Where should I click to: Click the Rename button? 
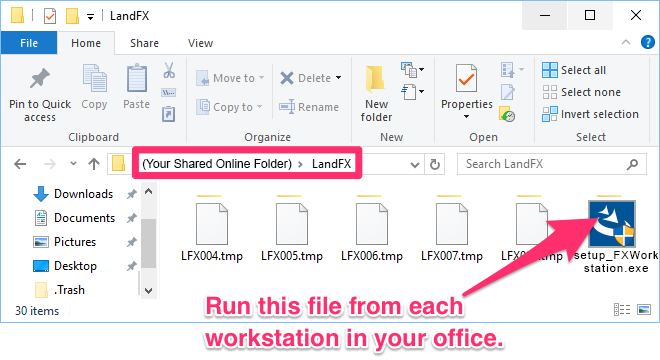tap(309, 107)
